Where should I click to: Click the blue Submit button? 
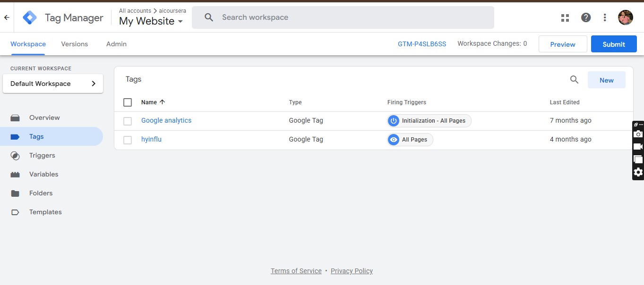tap(614, 44)
